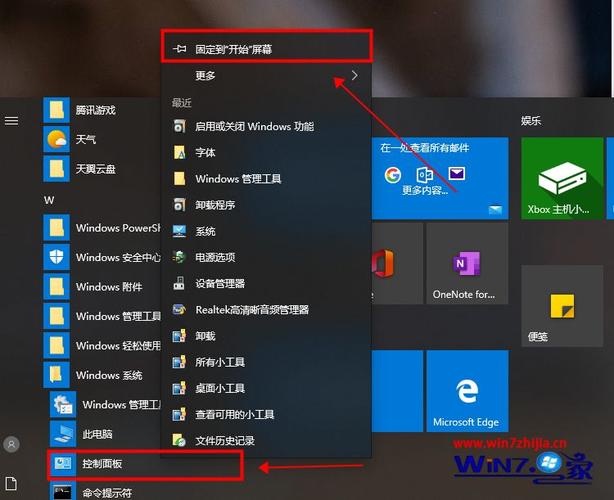Choose 更多 in the context menu
614x500 pixels.
point(266,75)
